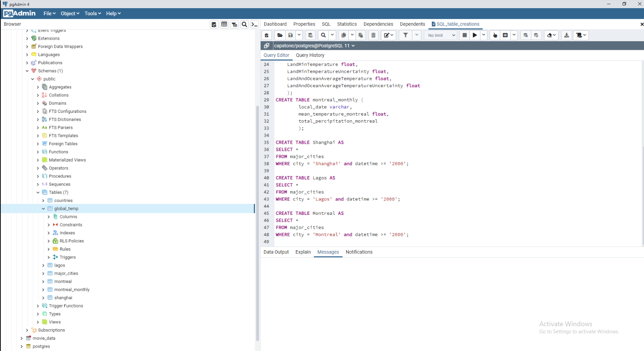644x351 pixels.
Task: Expand the major_cities table node
Action: click(43, 274)
